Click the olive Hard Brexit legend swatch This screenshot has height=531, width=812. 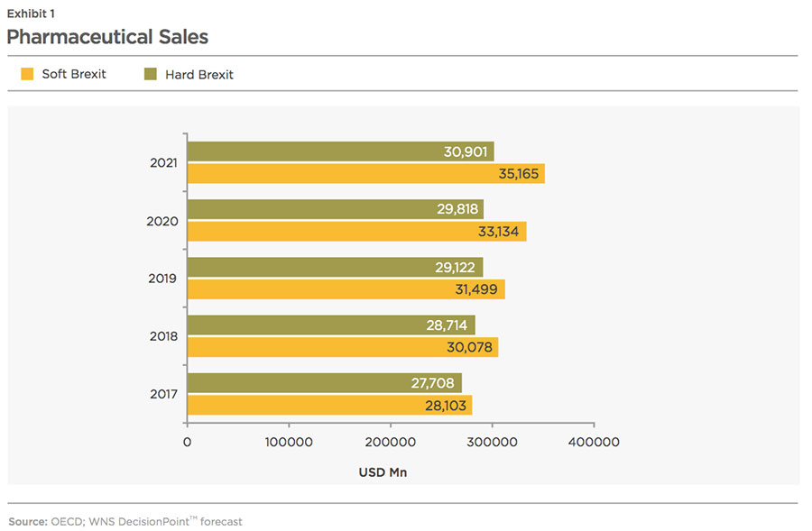click(150, 74)
